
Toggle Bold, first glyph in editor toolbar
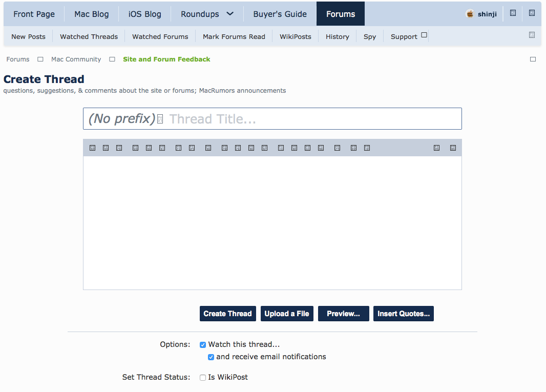pyautogui.click(x=92, y=148)
